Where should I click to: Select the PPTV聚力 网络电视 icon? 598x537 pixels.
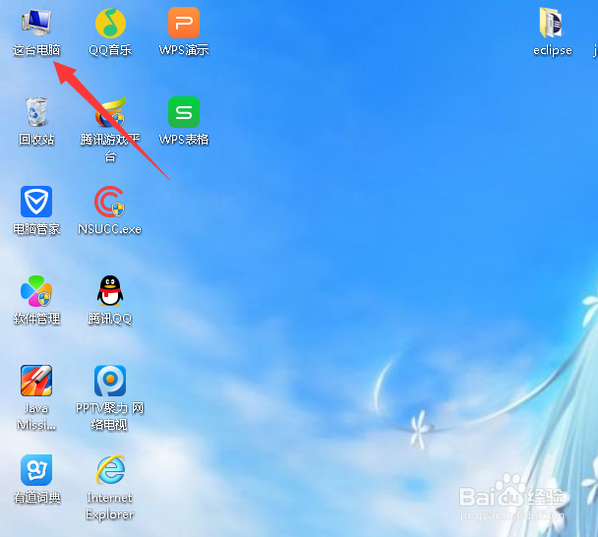pyautogui.click(x=110, y=381)
